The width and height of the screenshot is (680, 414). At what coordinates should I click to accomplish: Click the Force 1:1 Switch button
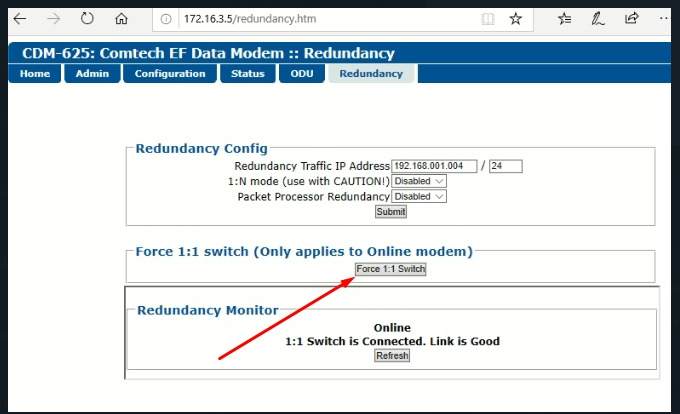pos(390,269)
